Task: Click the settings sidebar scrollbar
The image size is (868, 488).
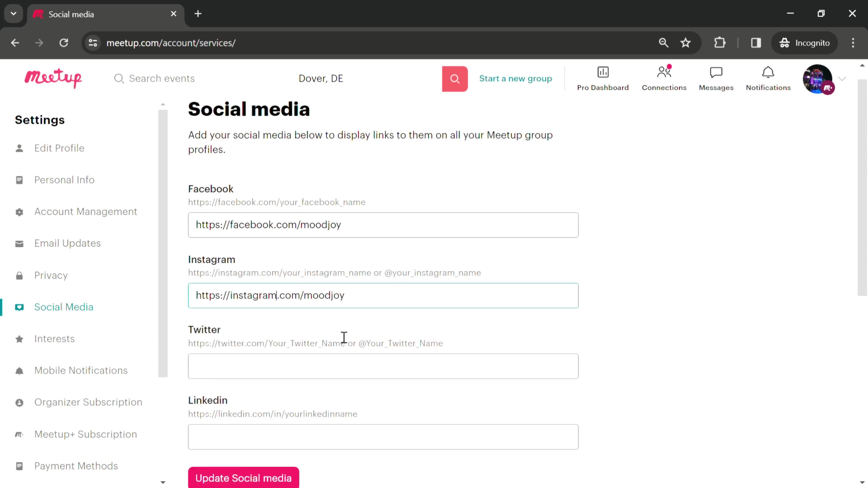Action: coord(163,243)
